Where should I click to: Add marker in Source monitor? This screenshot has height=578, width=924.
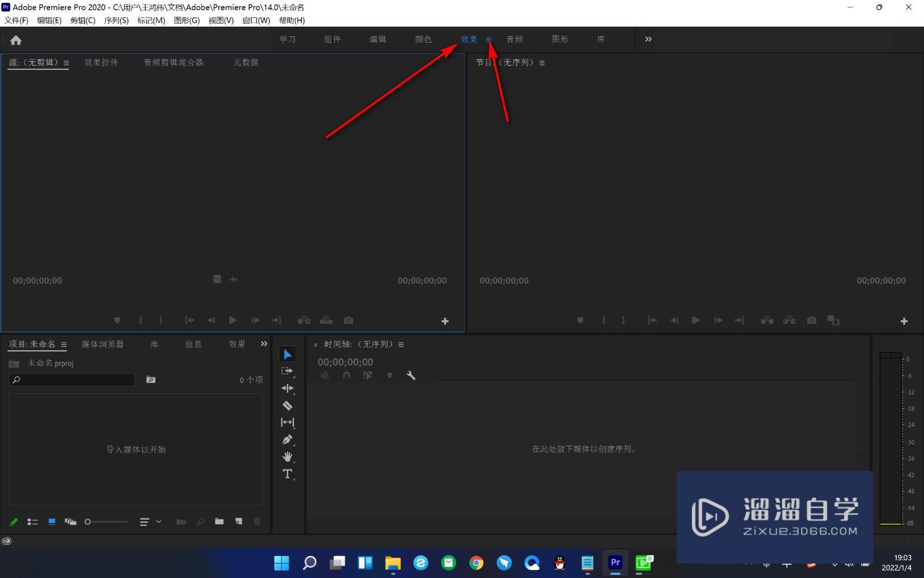coord(117,320)
